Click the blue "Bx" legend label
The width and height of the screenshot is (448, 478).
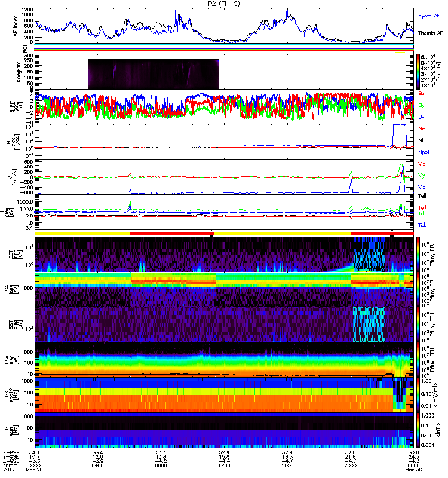tap(421, 117)
